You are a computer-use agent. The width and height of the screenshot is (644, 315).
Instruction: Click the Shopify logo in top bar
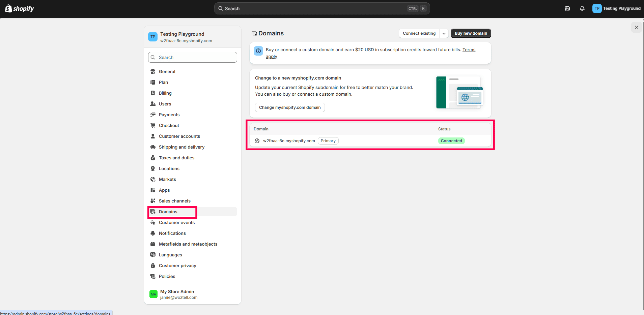point(20,8)
